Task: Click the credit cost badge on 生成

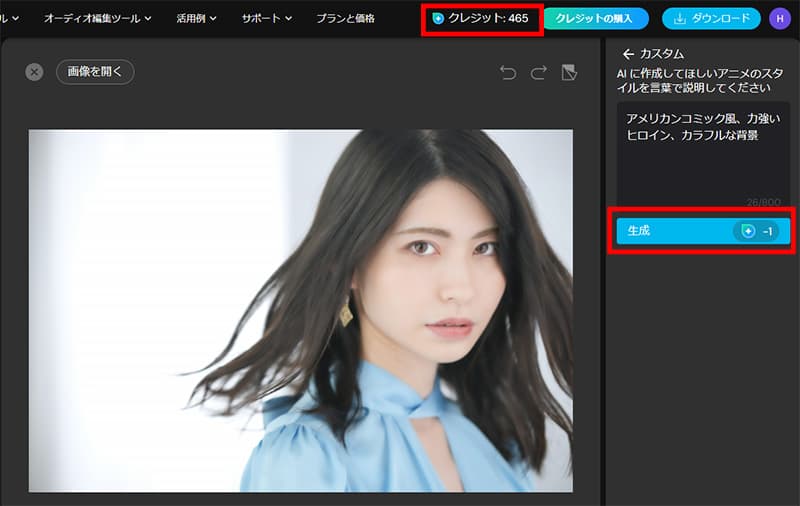Action: click(756, 232)
